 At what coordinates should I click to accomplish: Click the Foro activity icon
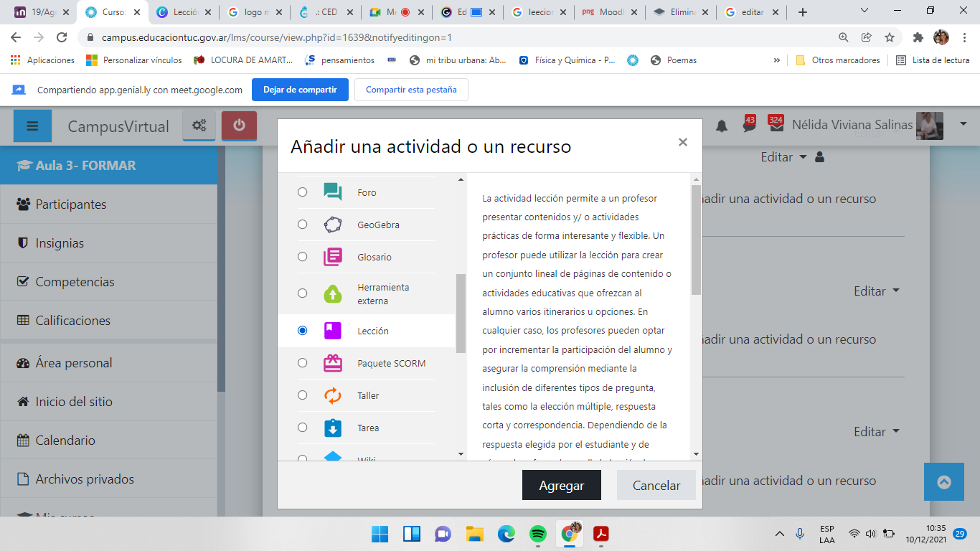(x=332, y=192)
